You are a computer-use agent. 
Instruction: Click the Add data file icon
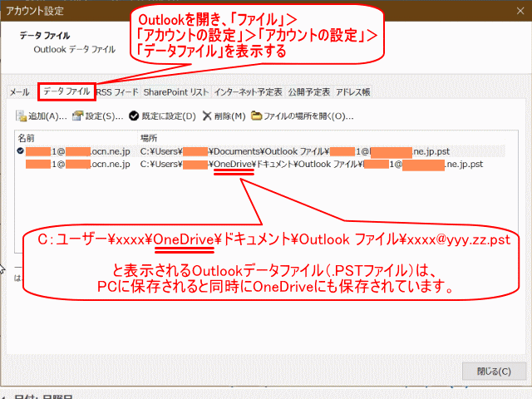21,116
